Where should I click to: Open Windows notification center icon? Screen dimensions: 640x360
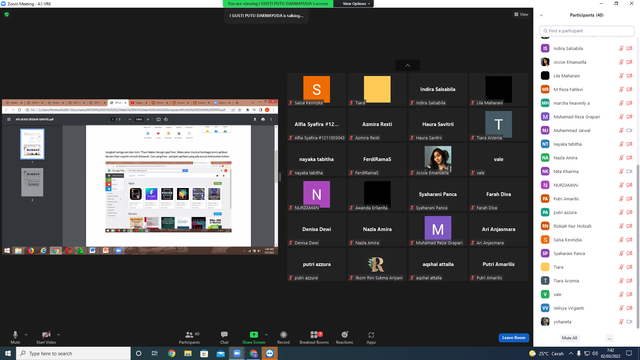coord(629,353)
